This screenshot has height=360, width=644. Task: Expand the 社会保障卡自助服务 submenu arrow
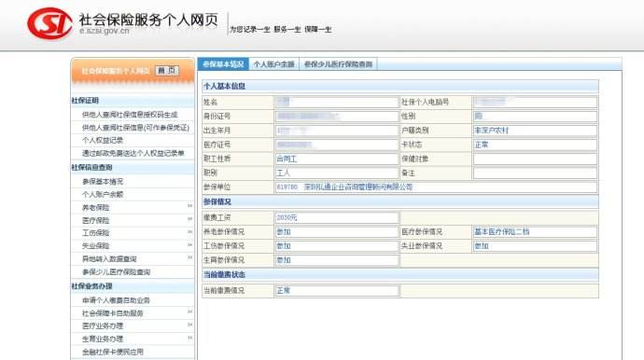tap(189, 312)
